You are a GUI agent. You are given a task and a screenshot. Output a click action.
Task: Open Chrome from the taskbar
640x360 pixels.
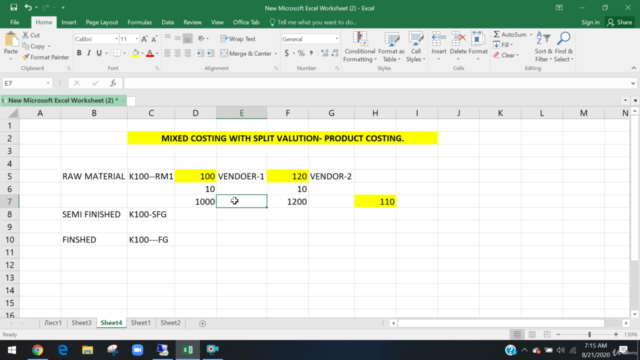click(38, 350)
